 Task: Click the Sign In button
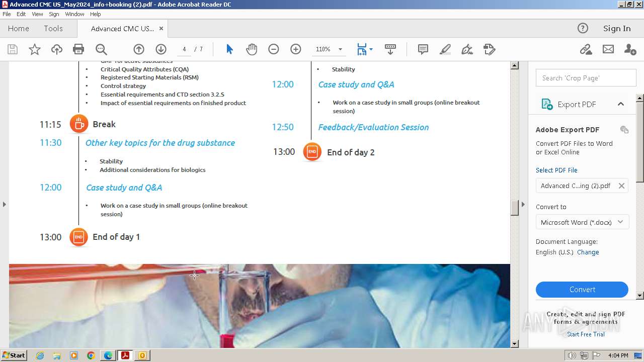click(617, 28)
